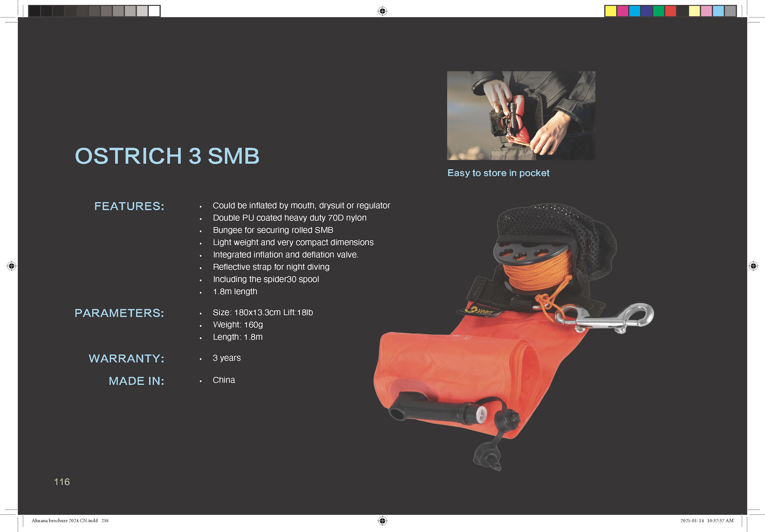Click the 'Akuana brochure 2024 CN.indd' footer slug
Image resolution: width=765 pixels, height=532 pixels.
coord(65,520)
